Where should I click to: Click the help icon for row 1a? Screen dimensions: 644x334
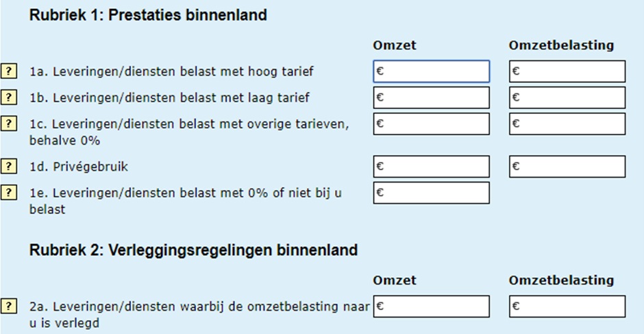point(9,71)
